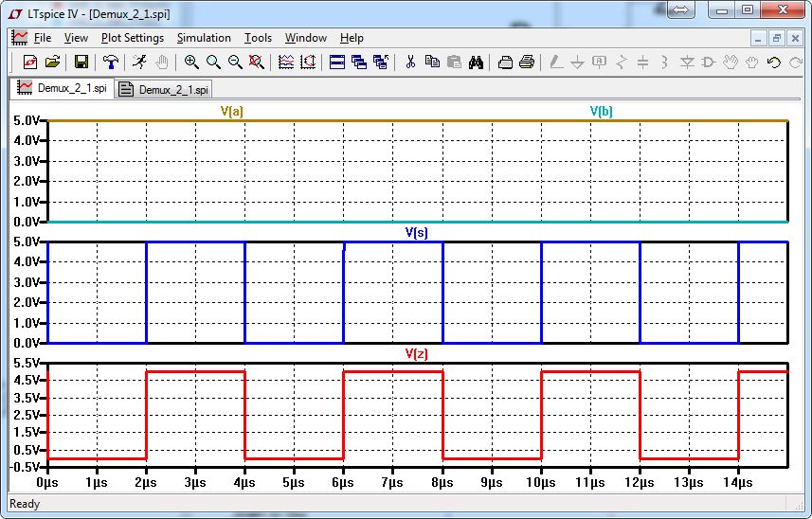812x519 pixels.
Task: Open the Simulation menu
Action: pyautogui.click(x=204, y=38)
